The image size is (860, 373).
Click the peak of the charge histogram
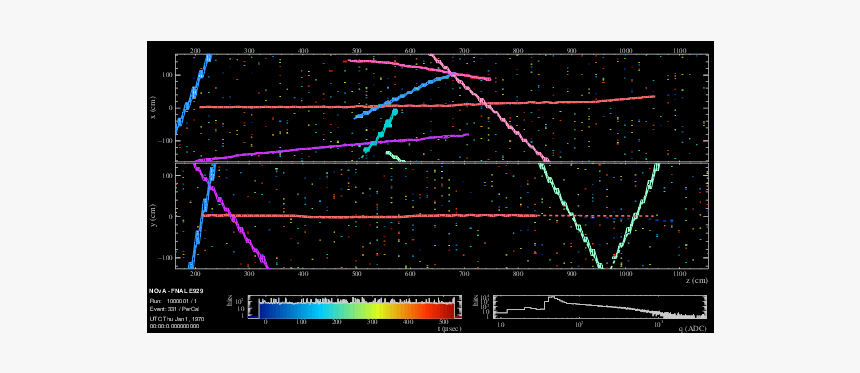click(x=551, y=298)
